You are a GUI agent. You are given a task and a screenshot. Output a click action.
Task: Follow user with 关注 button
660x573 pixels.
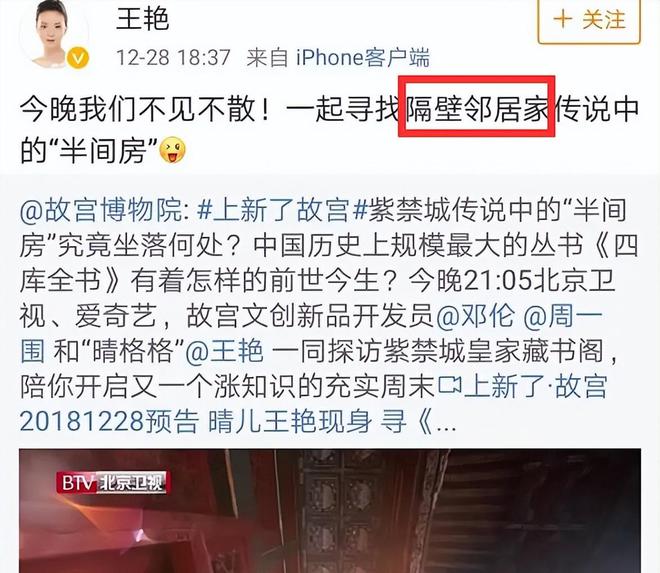point(589,21)
